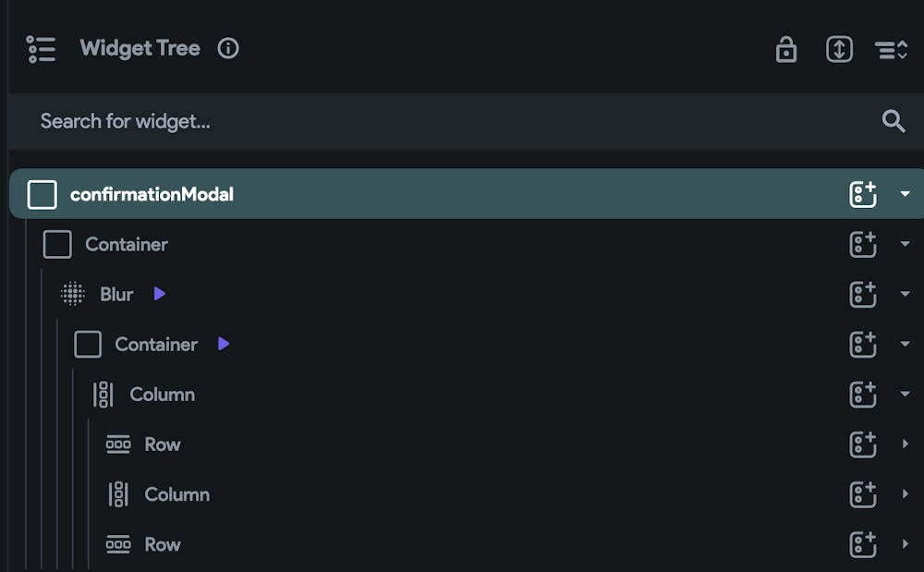Screen dimensions: 924x572
Task: Focus the Search for widget field
Action: (x=466, y=121)
